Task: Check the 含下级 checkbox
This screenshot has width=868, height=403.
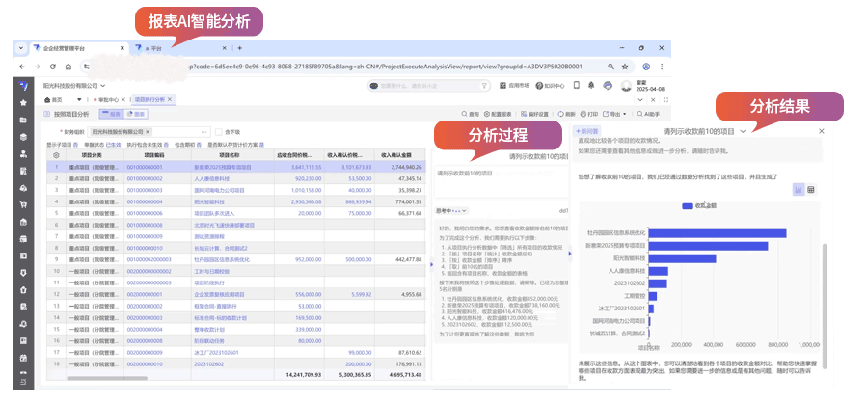Action: [x=220, y=131]
